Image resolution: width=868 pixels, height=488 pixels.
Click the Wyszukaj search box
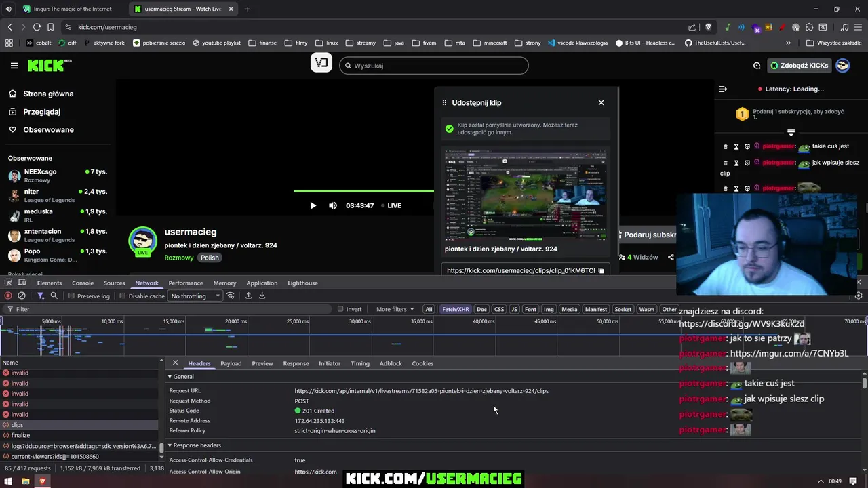434,66
